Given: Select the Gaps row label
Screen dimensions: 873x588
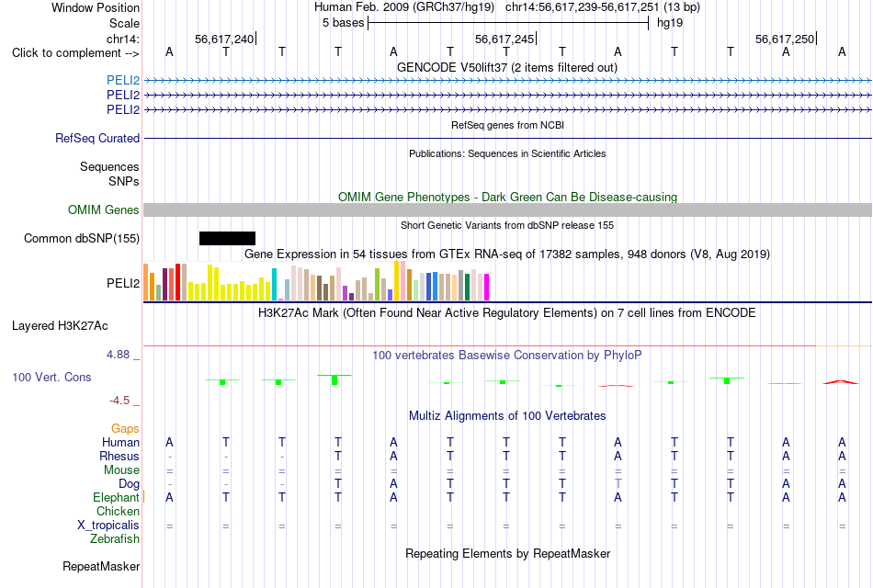Looking at the screenshot, I should (125, 429).
